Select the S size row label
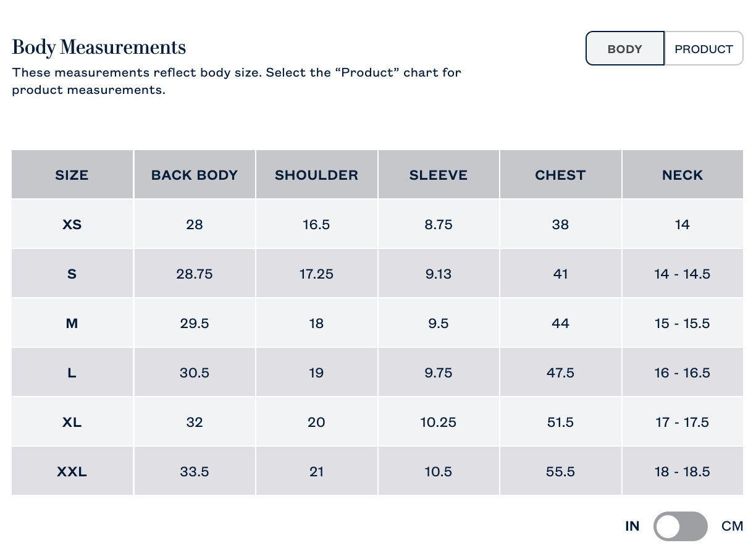Screen dimensions: 756x556 click(72, 274)
